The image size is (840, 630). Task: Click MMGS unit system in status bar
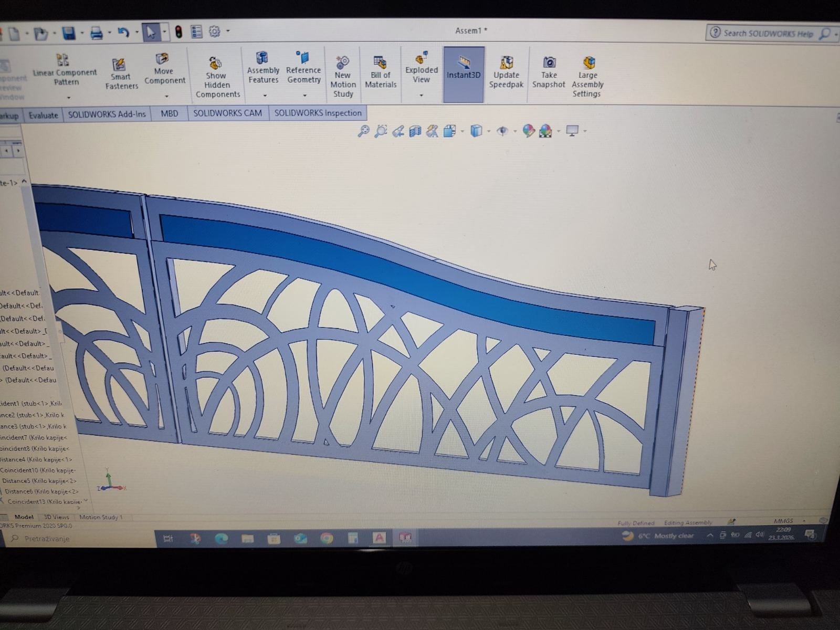coord(783,521)
